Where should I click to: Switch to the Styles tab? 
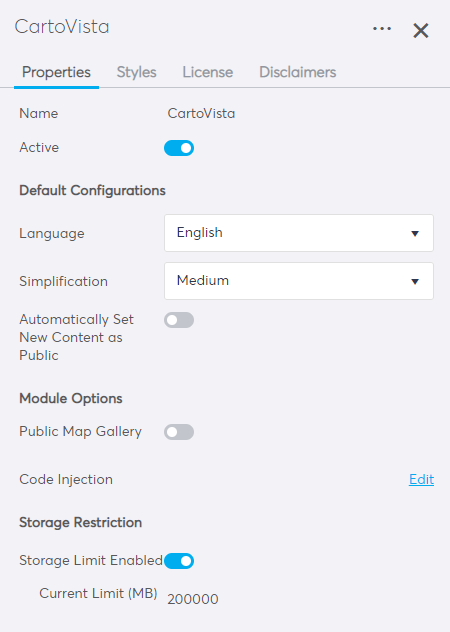point(136,72)
